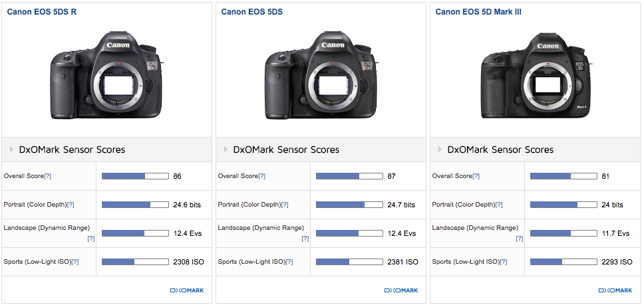This screenshot has width=644, height=307.
Task: Open Landscape Dynamic Range help [?] for 5D Mark III
Action: 519,239
